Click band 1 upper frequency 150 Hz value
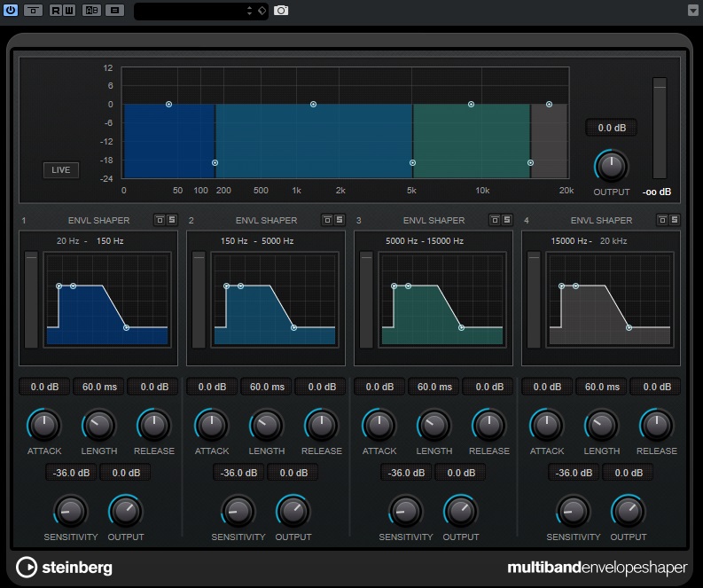 [110, 241]
